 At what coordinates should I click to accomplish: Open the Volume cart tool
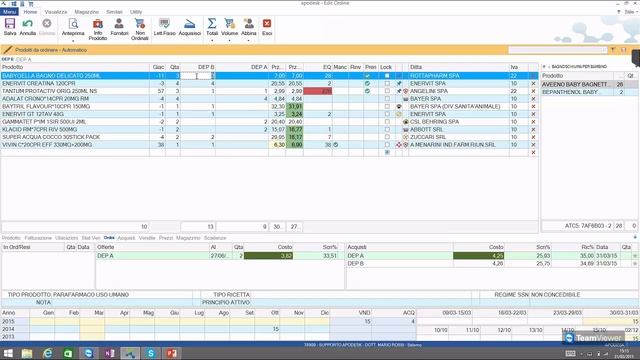point(229,27)
